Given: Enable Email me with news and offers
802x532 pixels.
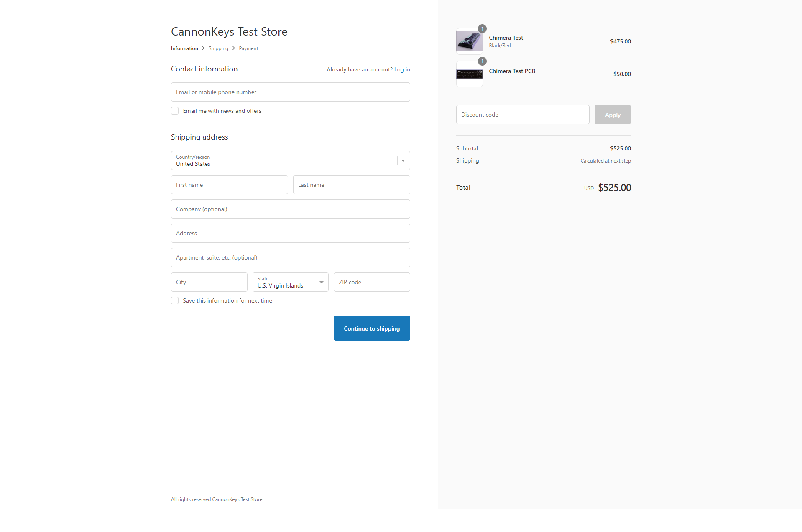Looking at the screenshot, I should (175, 111).
